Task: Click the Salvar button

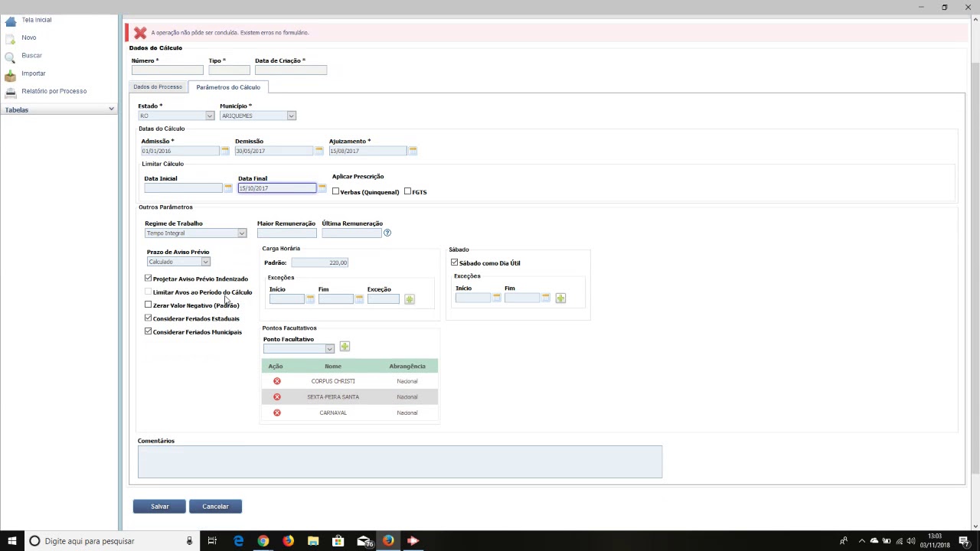Action: pos(159,507)
